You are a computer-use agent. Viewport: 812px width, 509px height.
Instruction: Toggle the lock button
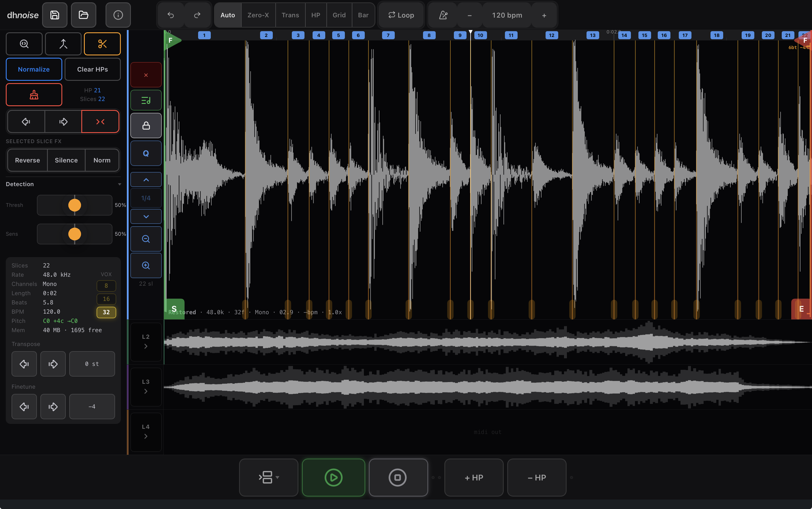pos(146,126)
